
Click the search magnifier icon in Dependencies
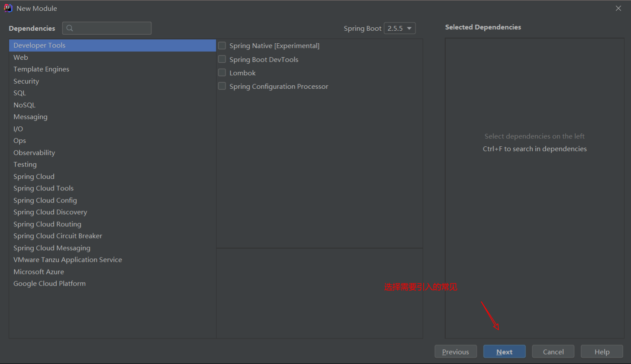tap(70, 28)
